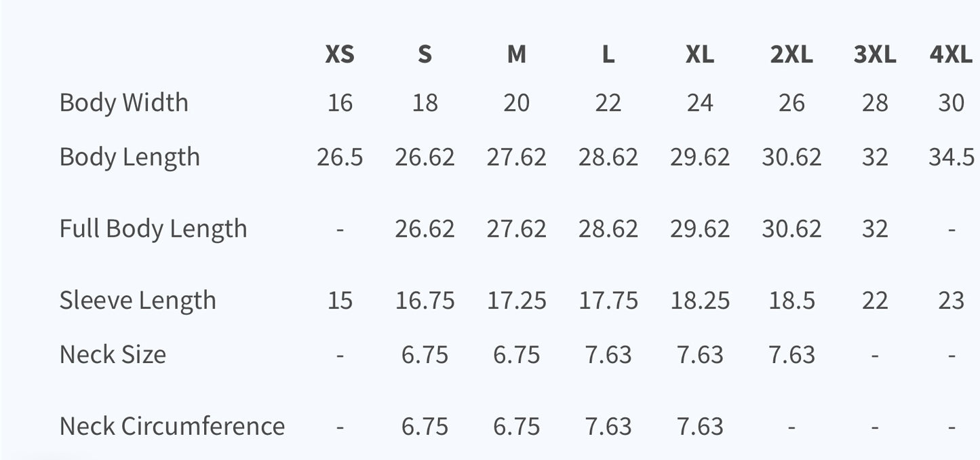Screen dimensions: 980x460
Task: Select the M size column header
Action: click(516, 54)
